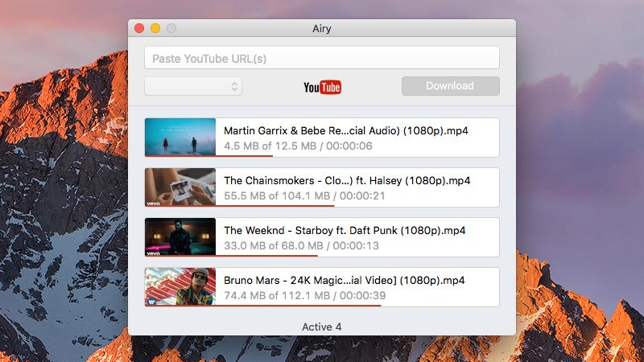The image size is (644, 362).
Task: Click progress bar under The Weeknd download
Action: point(232,256)
